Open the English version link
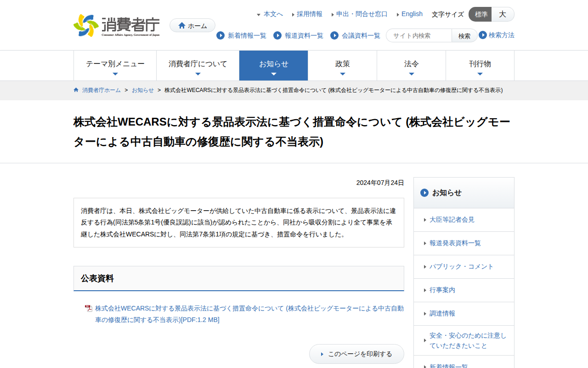The width and height of the screenshot is (588, 368). pos(412,14)
